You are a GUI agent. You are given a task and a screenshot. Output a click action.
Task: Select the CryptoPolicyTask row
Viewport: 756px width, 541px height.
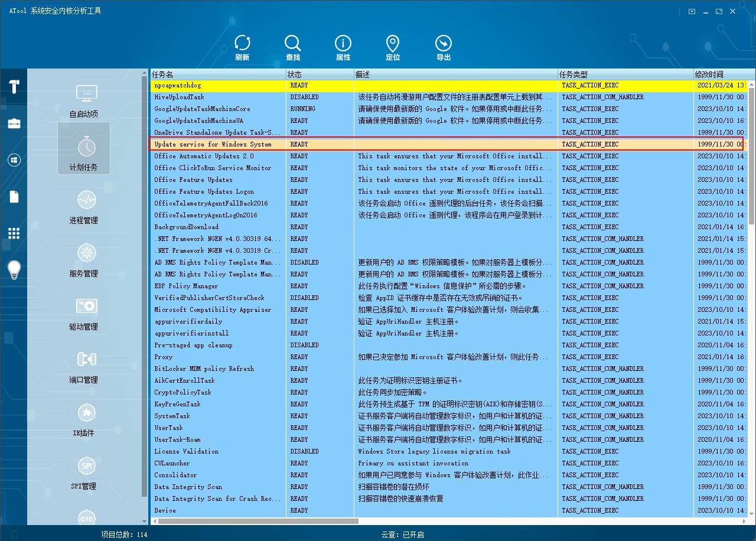(449, 392)
